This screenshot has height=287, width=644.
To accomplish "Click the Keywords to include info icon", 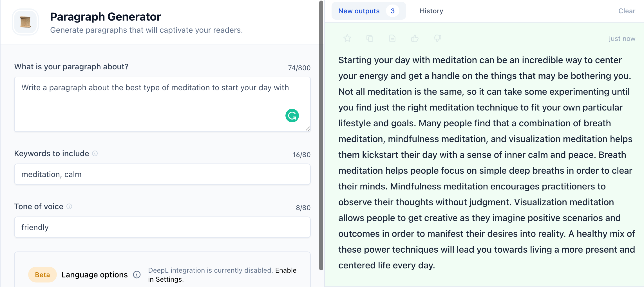I will pyautogui.click(x=95, y=153).
